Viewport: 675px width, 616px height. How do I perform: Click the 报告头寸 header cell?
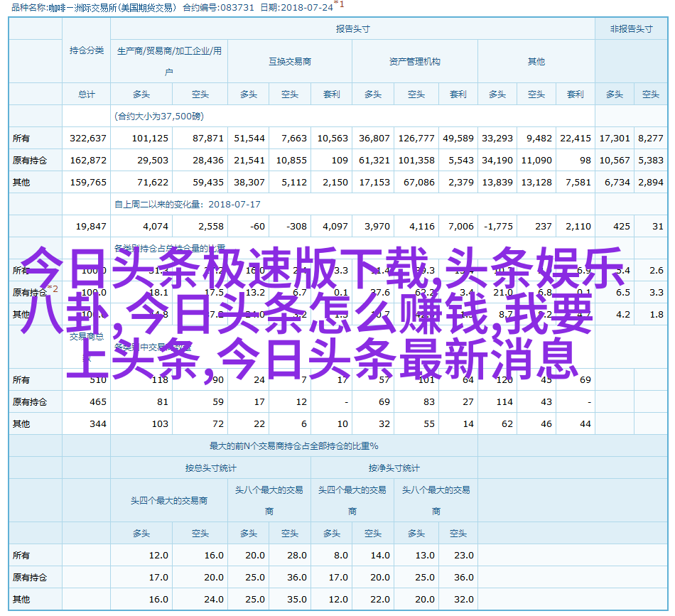(x=352, y=29)
